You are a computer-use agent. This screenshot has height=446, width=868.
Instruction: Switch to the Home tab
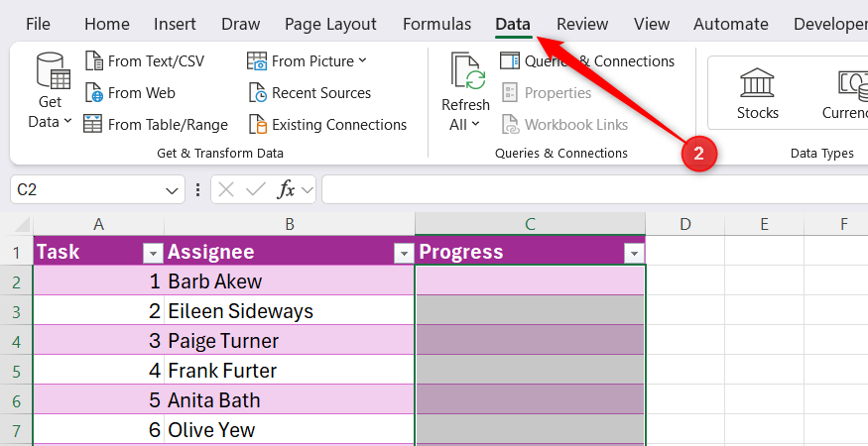(107, 25)
